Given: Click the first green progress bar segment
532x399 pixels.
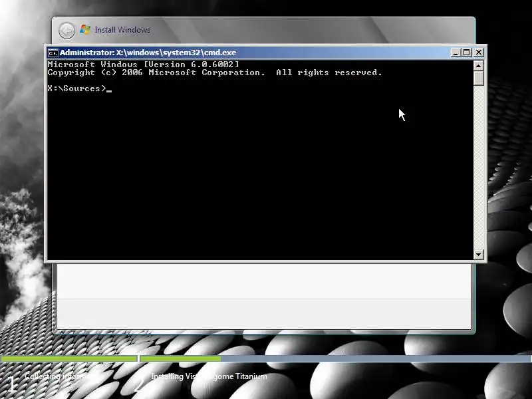Looking at the screenshot, I should pyautogui.click(x=68, y=358).
